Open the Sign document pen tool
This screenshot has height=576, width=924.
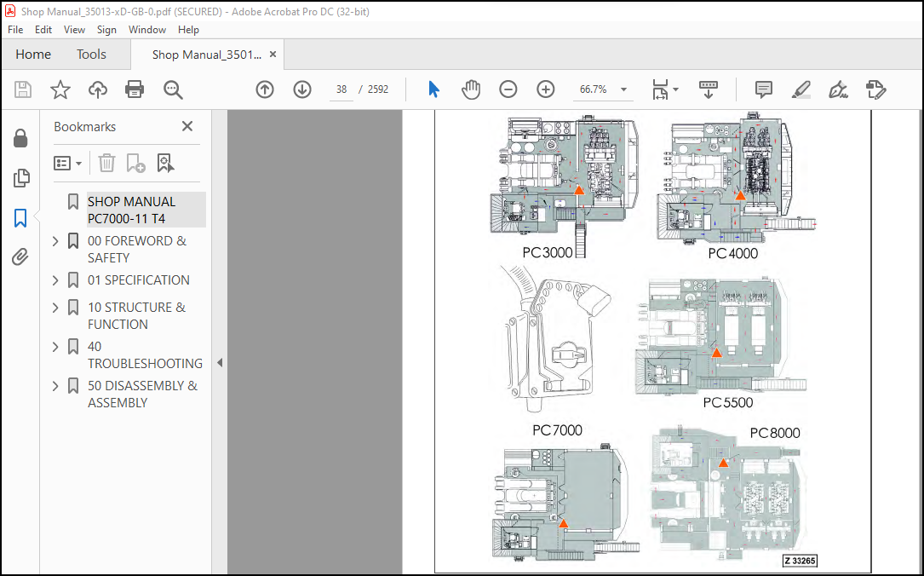(x=838, y=89)
